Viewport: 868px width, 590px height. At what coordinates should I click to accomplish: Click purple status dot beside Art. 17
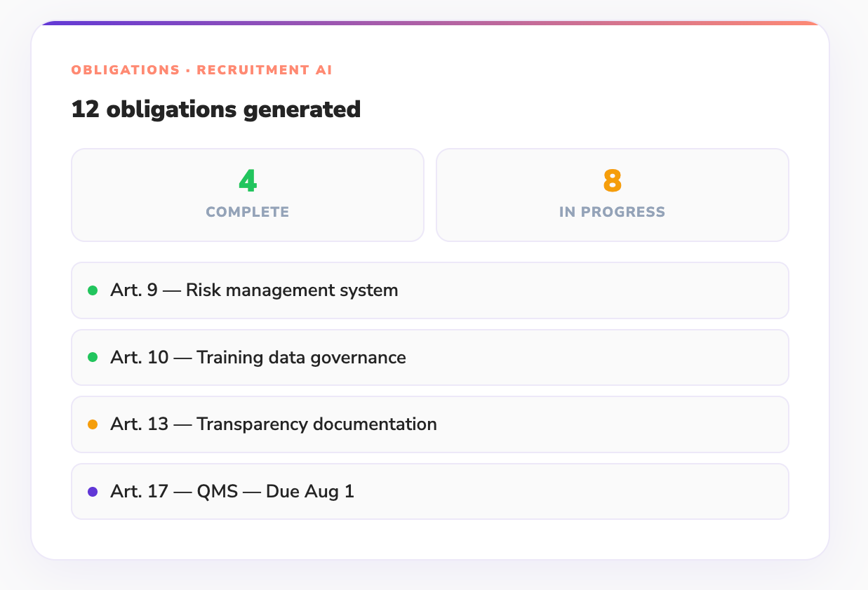[93, 492]
